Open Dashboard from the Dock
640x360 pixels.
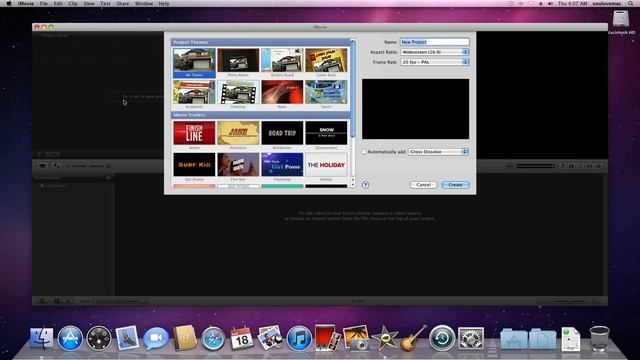[x=98, y=338]
